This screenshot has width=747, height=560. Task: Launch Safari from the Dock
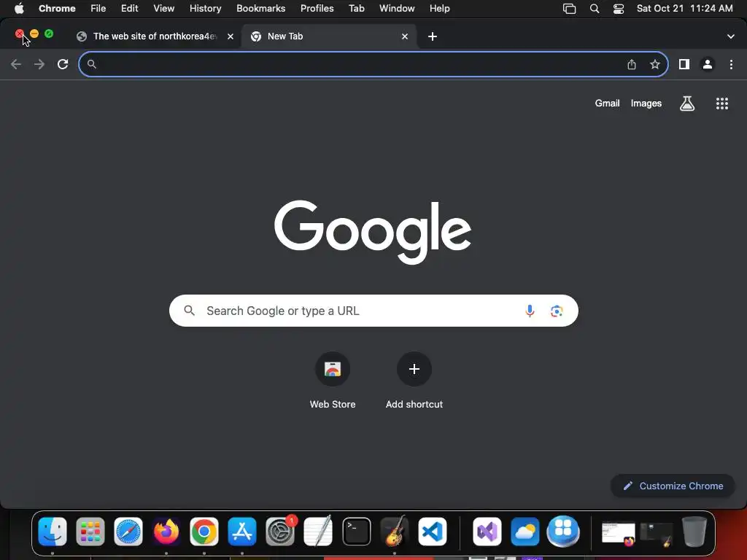[x=128, y=532]
